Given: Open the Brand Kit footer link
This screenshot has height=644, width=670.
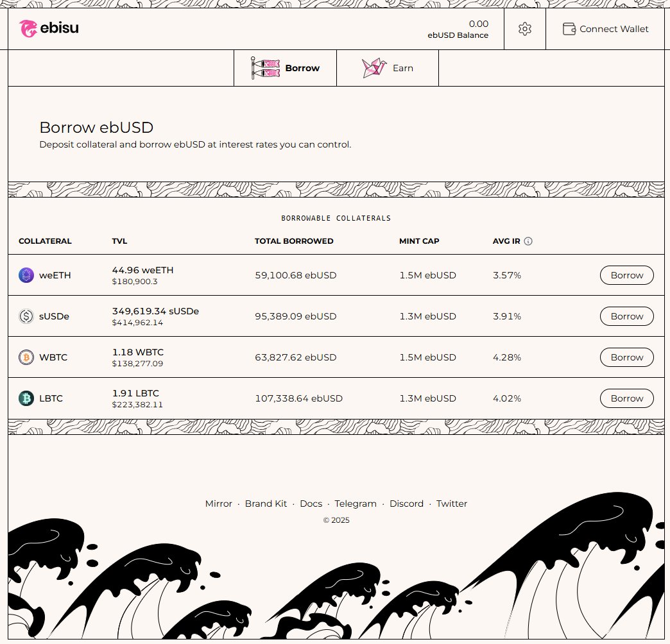Looking at the screenshot, I should pyautogui.click(x=266, y=504).
